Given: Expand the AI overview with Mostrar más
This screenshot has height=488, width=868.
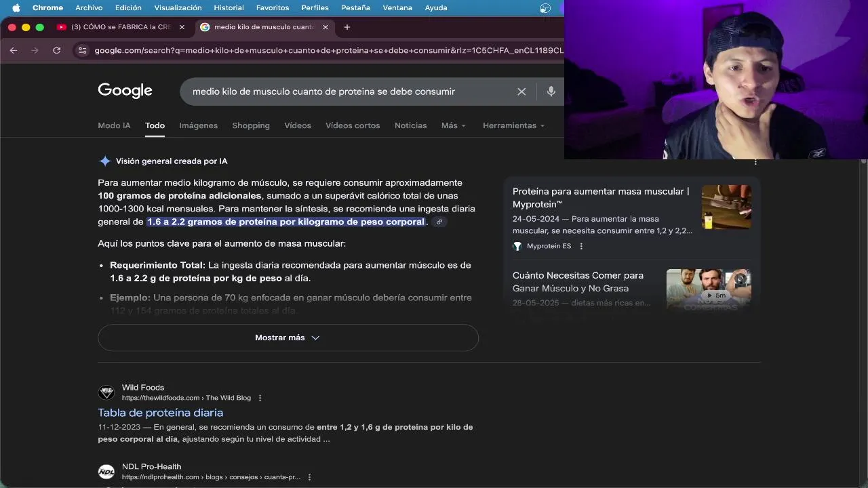Looking at the screenshot, I should (288, 338).
